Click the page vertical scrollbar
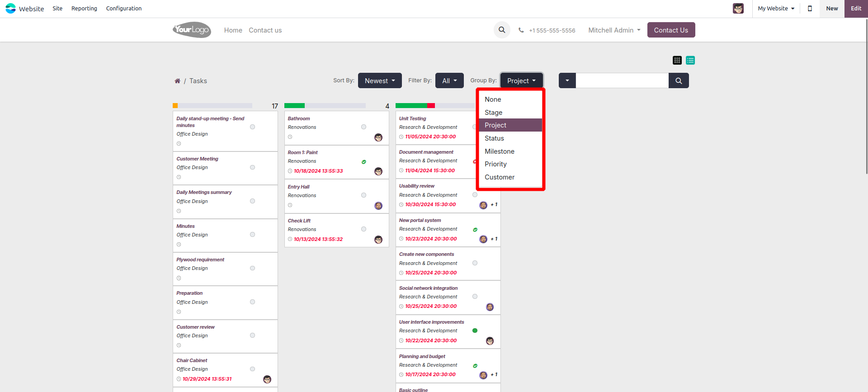 (x=866, y=97)
